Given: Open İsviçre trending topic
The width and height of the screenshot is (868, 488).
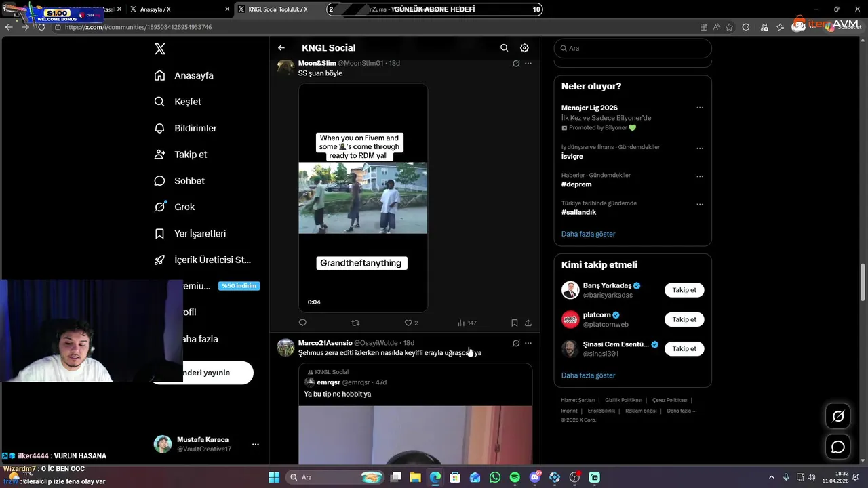Looking at the screenshot, I should tap(572, 156).
